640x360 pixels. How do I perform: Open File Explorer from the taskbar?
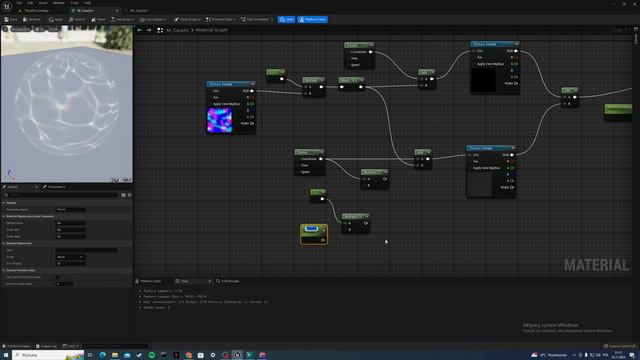[x=115, y=355]
